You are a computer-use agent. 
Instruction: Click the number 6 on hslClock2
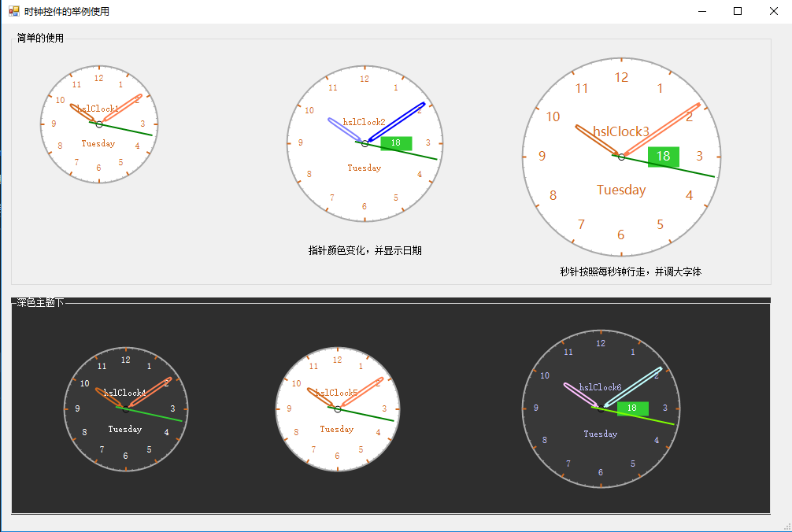point(365,206)
